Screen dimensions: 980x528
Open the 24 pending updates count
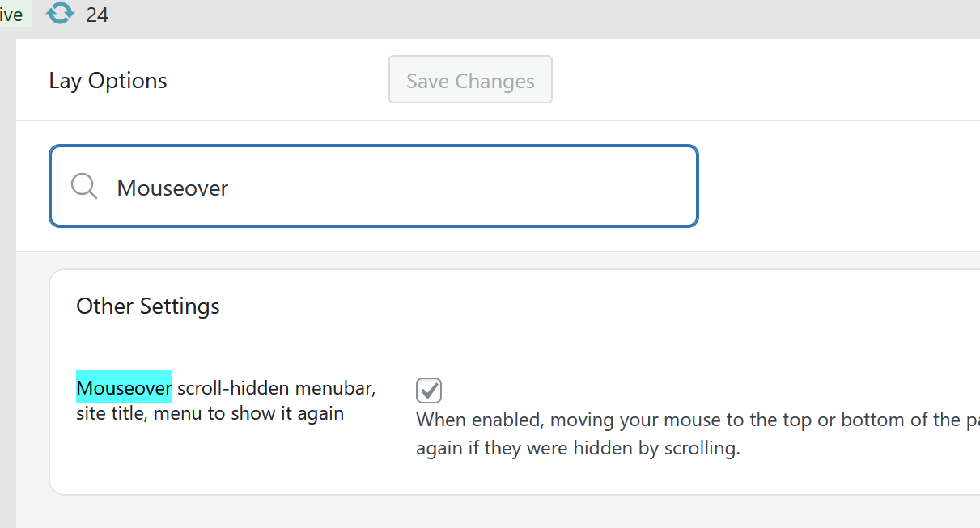click(x=97, y=15)
